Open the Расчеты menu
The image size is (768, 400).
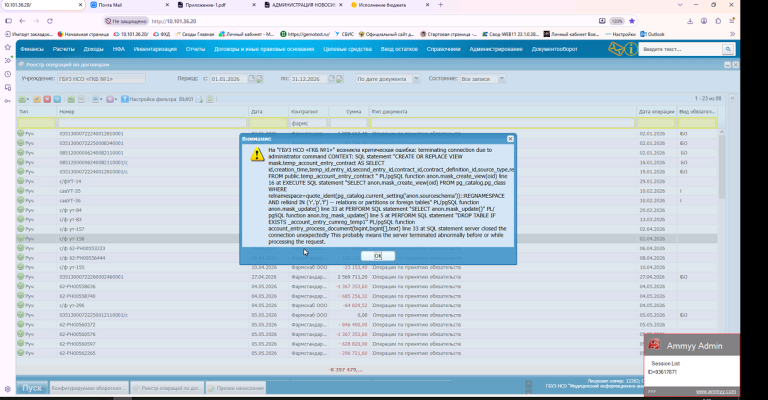click(x=64, y=49)
